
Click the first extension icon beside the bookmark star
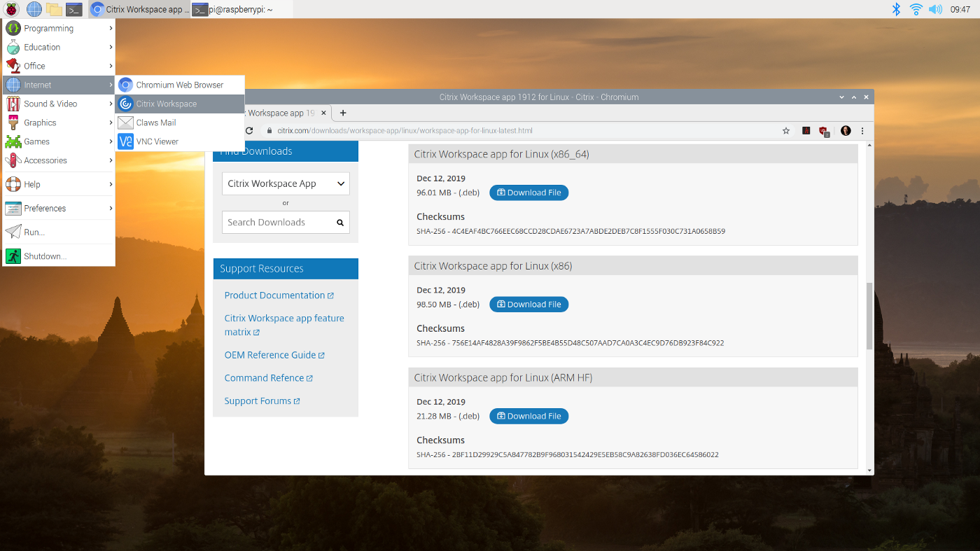click(806, 130)
